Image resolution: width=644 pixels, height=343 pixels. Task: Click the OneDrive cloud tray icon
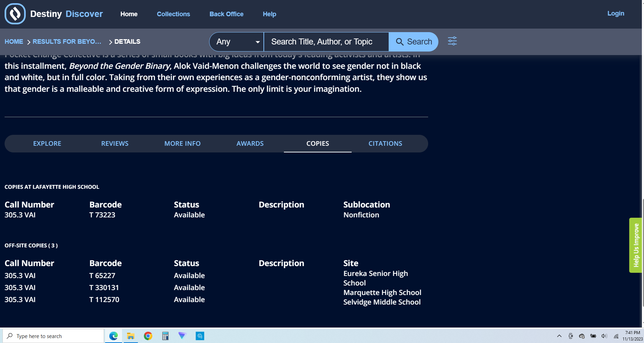(582, 336)
